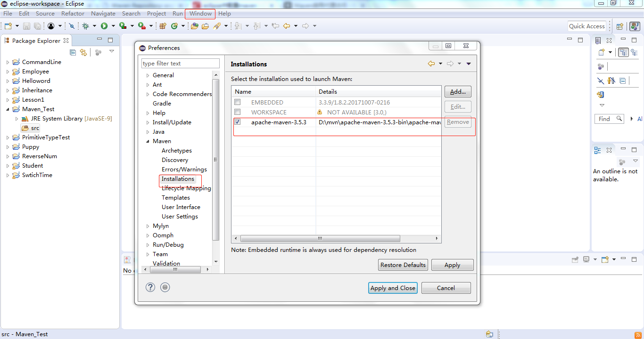The width and height of the screenshot is (644, 339).
Task: Click the Find field in Task List
Action: 609,119
